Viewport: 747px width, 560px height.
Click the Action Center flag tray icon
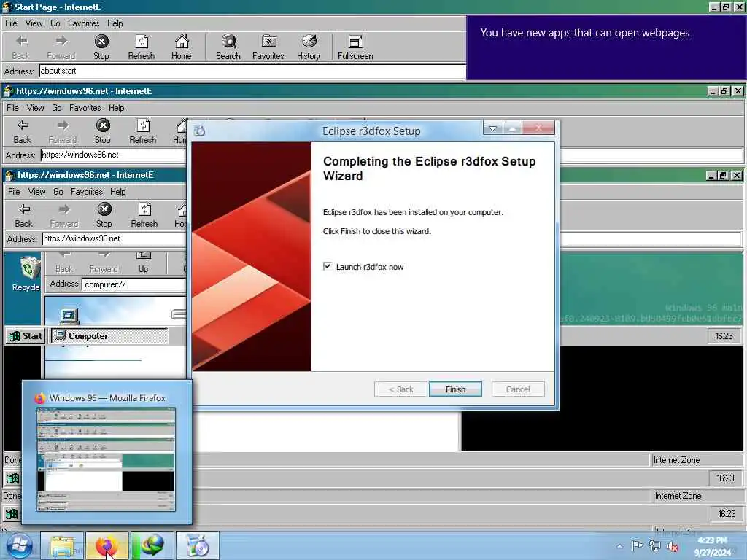click(637, 546)
